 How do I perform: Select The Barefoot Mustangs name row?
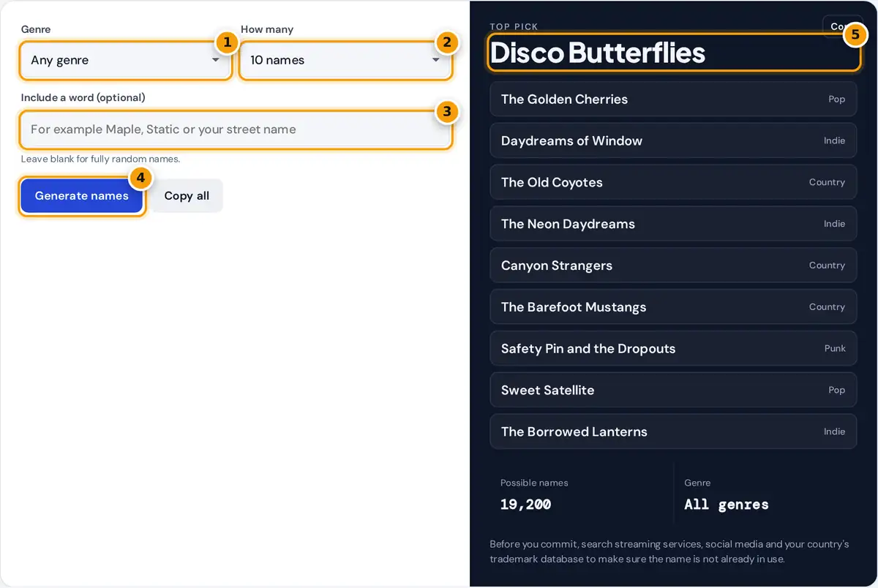coord(673,307)
